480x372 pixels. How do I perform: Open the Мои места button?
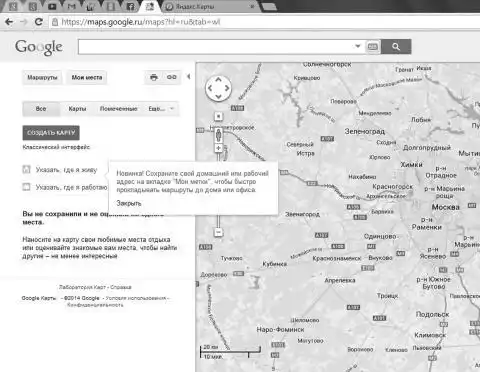87,77
